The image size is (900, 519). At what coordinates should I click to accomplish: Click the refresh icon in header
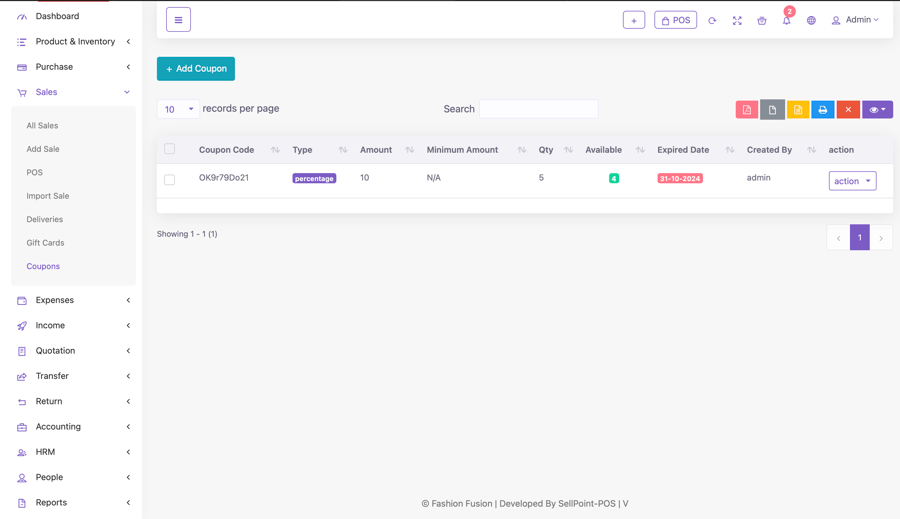tap(712, 20)
